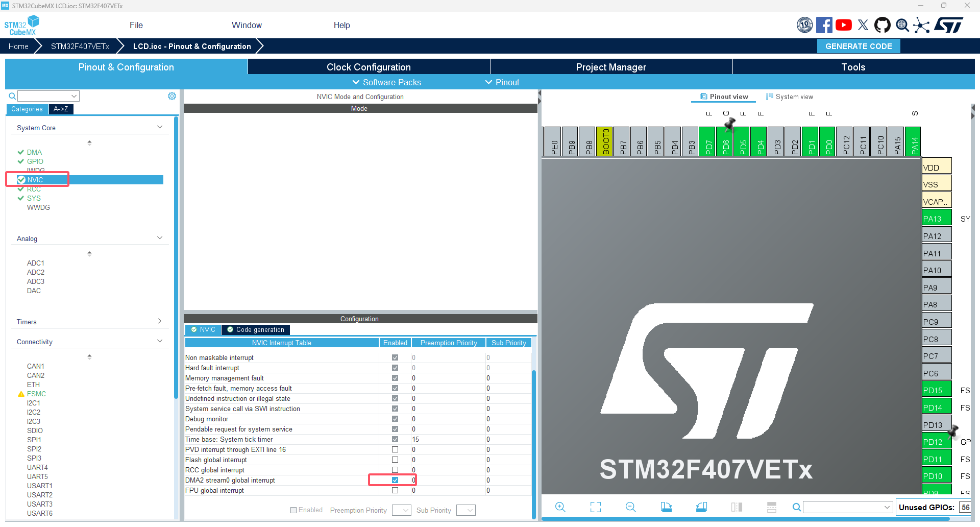
Task: Go to Home via the breadcrumb link
Action: pyautogui.click(x=18, y=46)
